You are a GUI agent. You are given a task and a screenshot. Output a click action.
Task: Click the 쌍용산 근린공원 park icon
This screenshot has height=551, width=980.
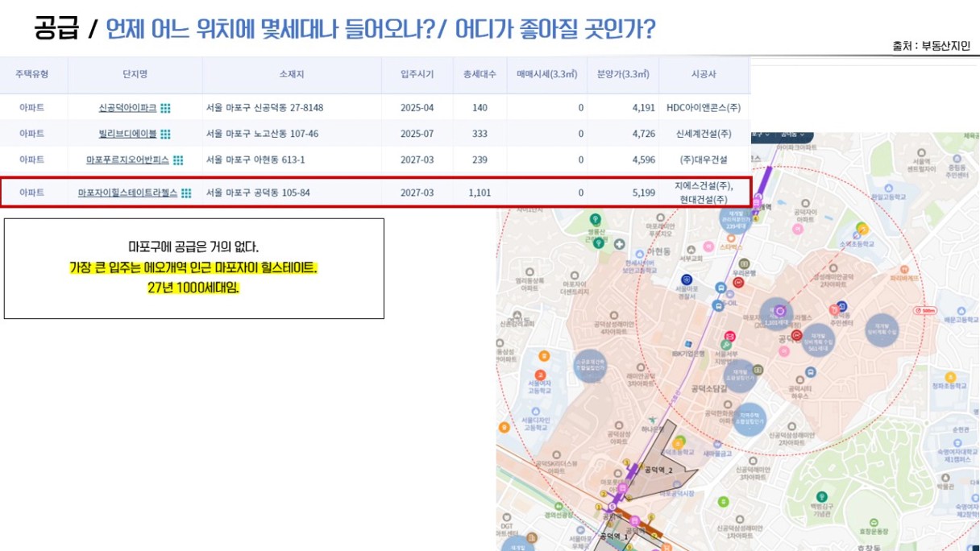coord(596,219)
